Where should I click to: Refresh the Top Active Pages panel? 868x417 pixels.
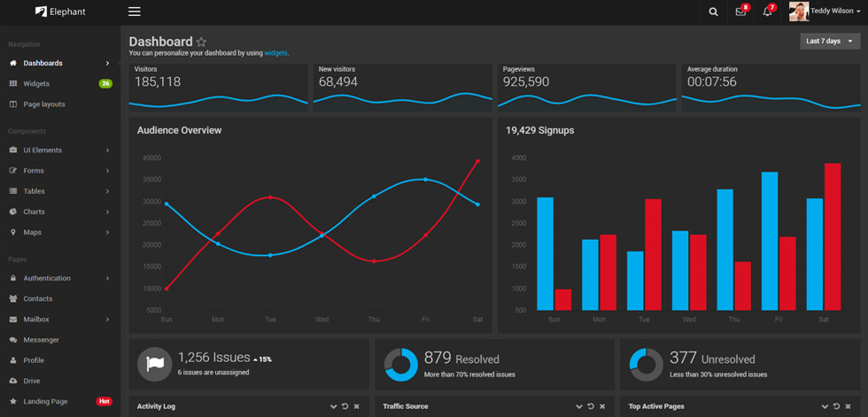pyautogui.click(x=836, y=406)
